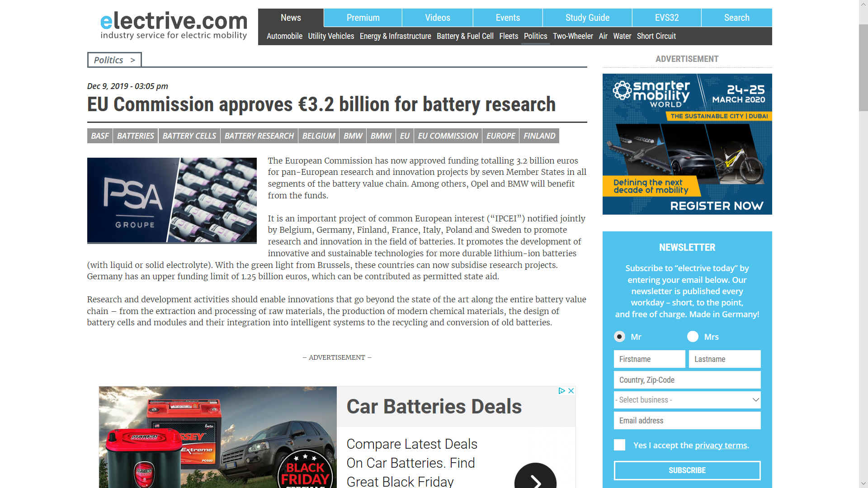Image resolution: width=868 pixels, height=488 pixels.
Task: Select Politics in the submenu
Action: pyautogui.click(x=535, y=36)
